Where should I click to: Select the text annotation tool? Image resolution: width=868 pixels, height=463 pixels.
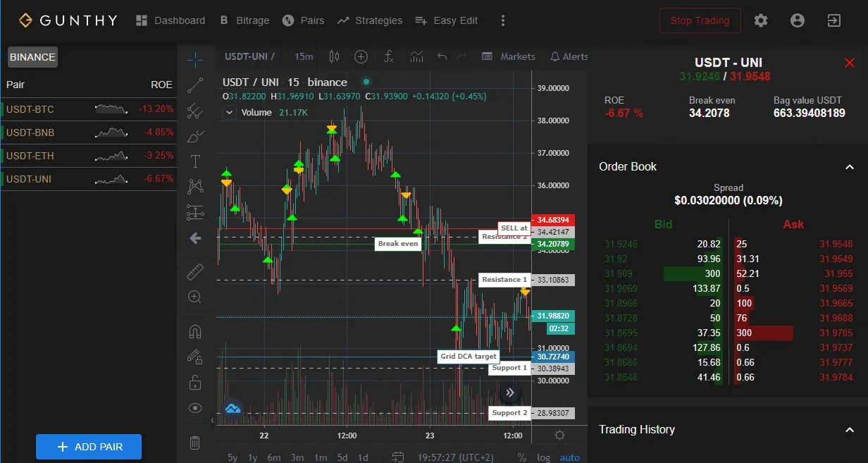pyautogui.click(x=195, y=161)
